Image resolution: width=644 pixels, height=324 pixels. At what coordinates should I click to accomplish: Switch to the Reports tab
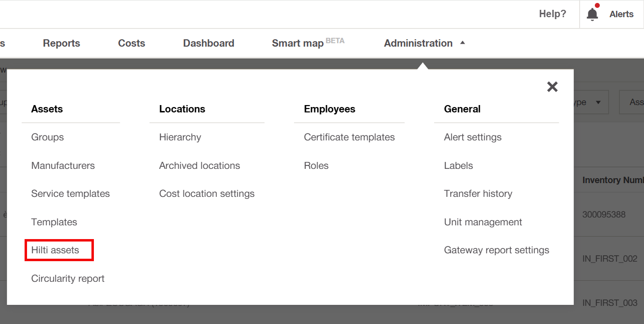pos(61,43)
